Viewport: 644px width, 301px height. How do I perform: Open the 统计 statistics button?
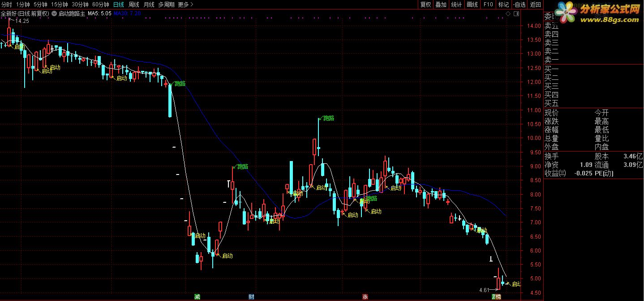457,4
